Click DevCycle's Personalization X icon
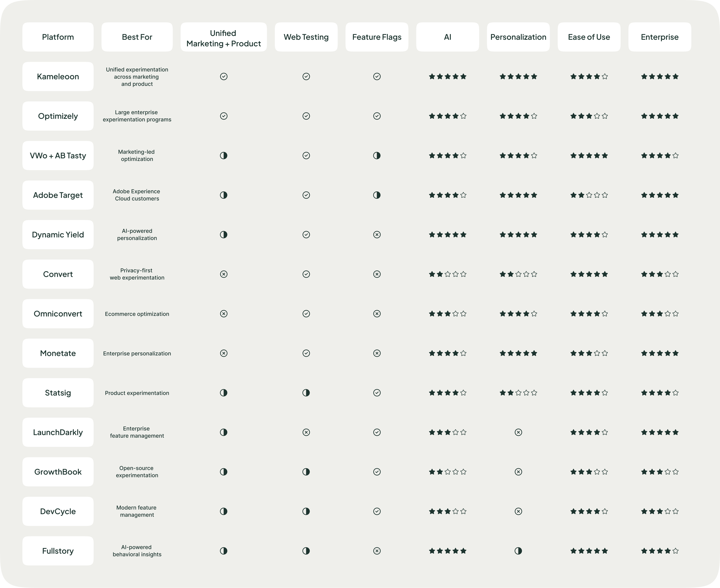The height and width of the screenshot is (588, 720). click(x=518, y=511)
